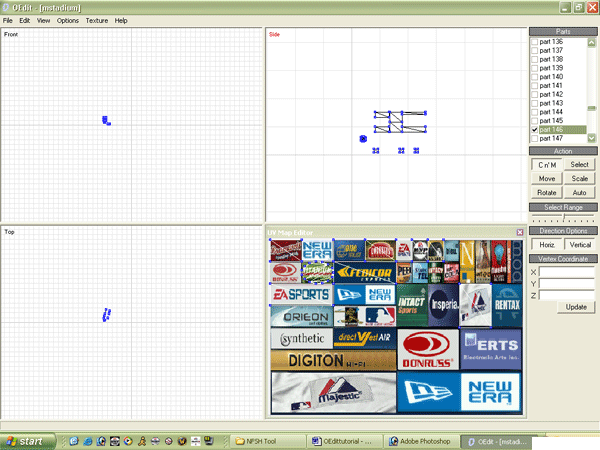Click the Update vertex coordinate button
This screenshot has width=600, height=450.
(x=576, y=307)
